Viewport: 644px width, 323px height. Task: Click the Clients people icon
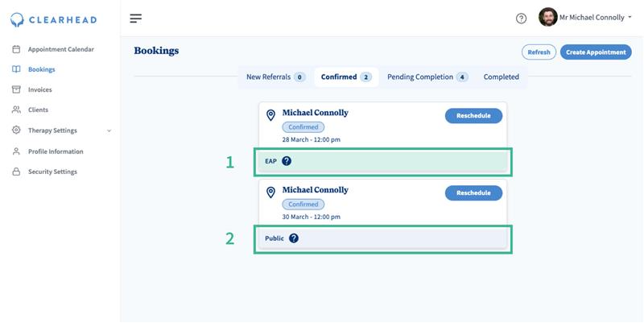[16, 110]
